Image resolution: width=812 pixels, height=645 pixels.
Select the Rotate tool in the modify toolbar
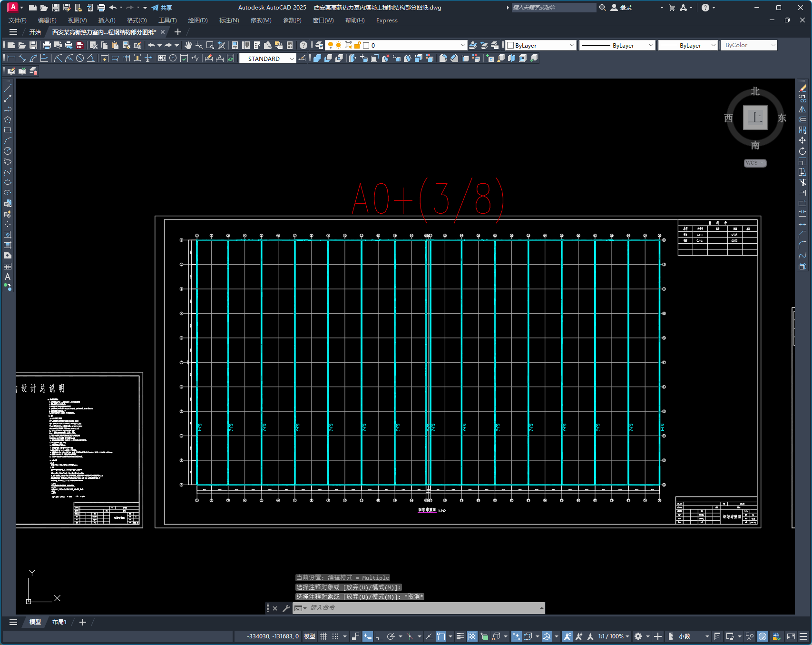[x=802, y=151]
